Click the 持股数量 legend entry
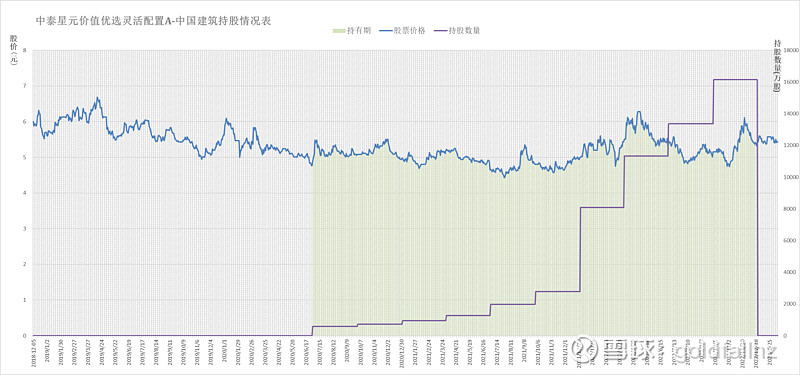Screen dimensions: 800x375 coord(458,31)
